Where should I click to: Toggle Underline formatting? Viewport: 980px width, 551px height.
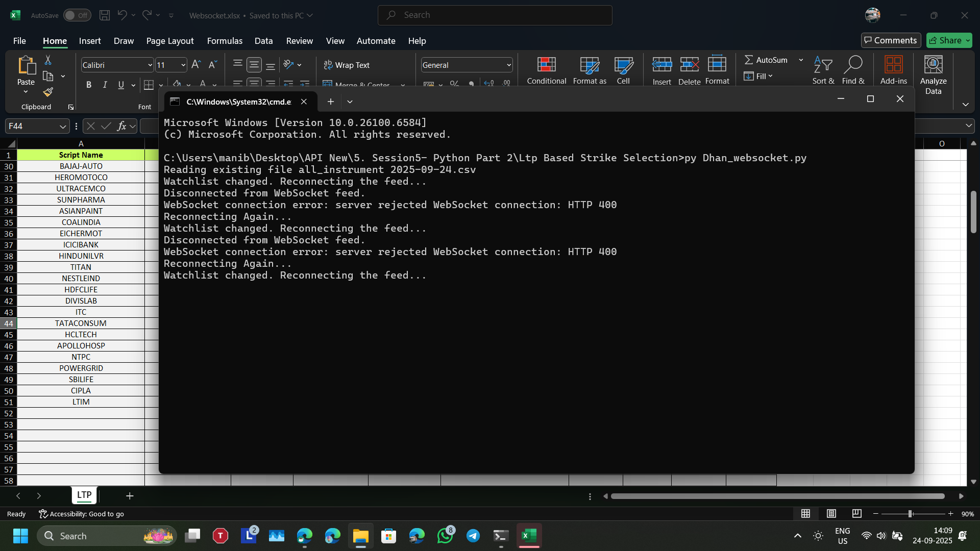point(121,85)
